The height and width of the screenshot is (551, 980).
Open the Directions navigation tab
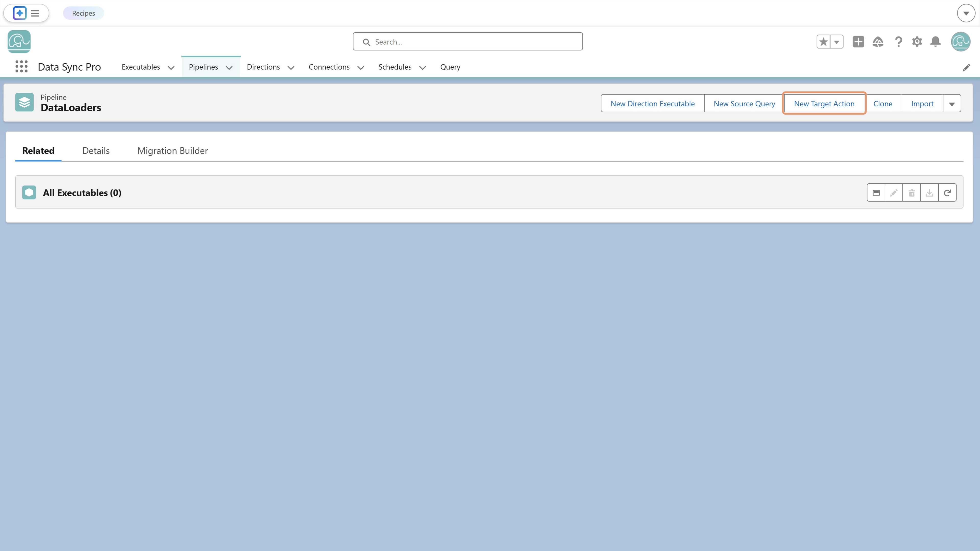[x=263, y=67]
